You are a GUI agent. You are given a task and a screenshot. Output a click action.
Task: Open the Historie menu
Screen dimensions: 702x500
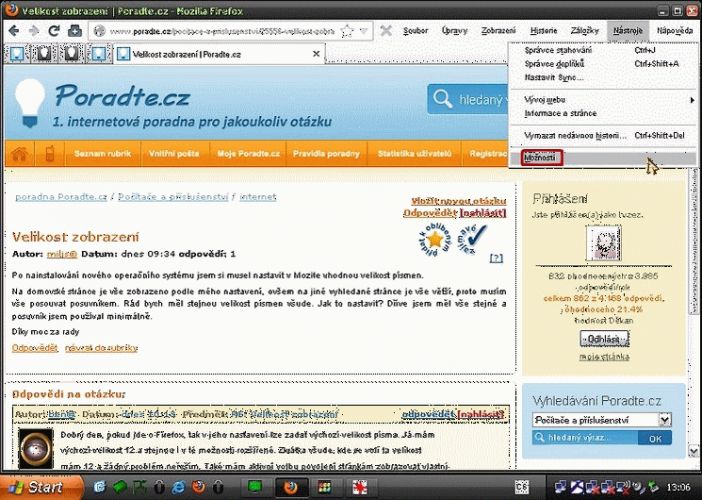point(544,31)
